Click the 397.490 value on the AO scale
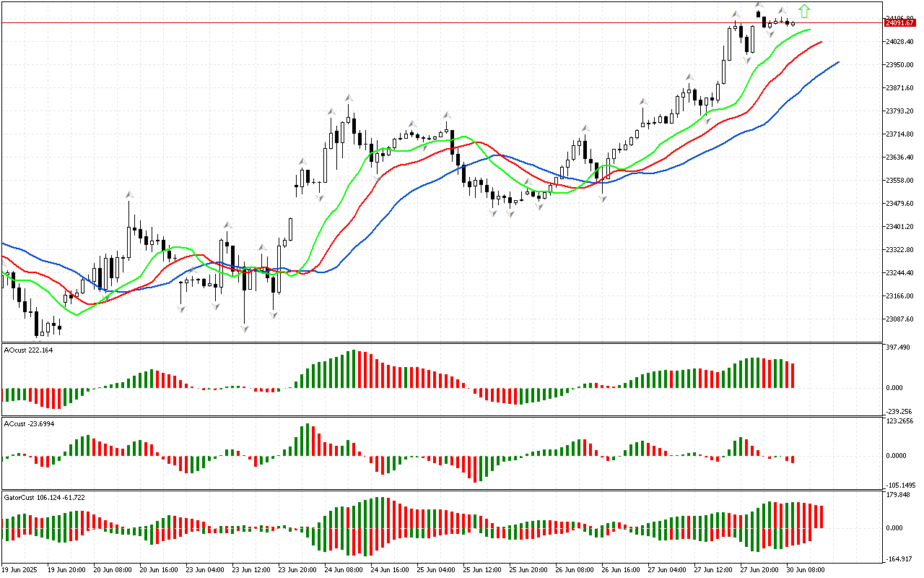Viewport: 924px width, 578px height. [901, 348]
